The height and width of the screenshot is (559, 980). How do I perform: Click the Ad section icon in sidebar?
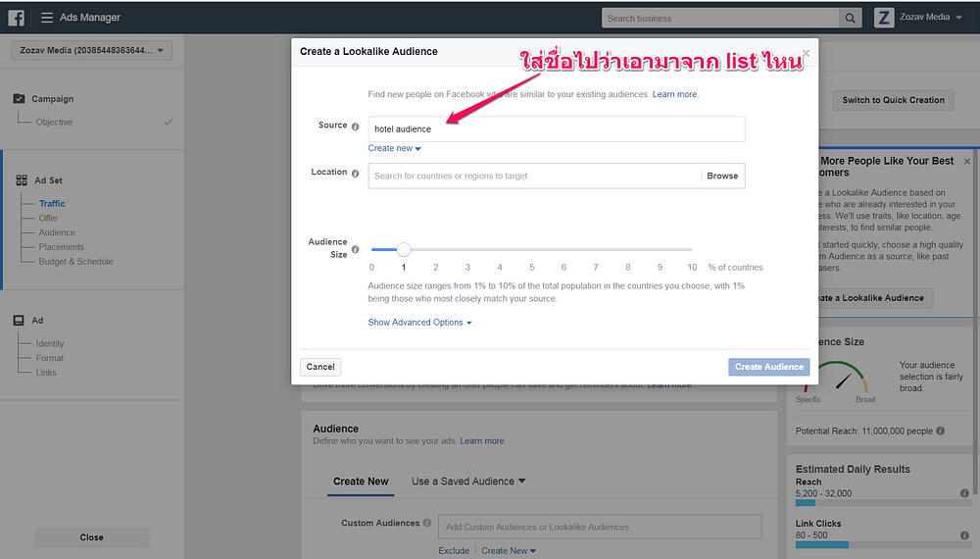click(x=19, y=320)
